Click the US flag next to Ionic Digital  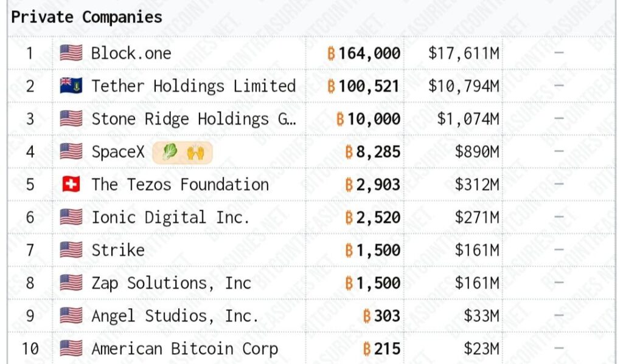pos(71,218)
